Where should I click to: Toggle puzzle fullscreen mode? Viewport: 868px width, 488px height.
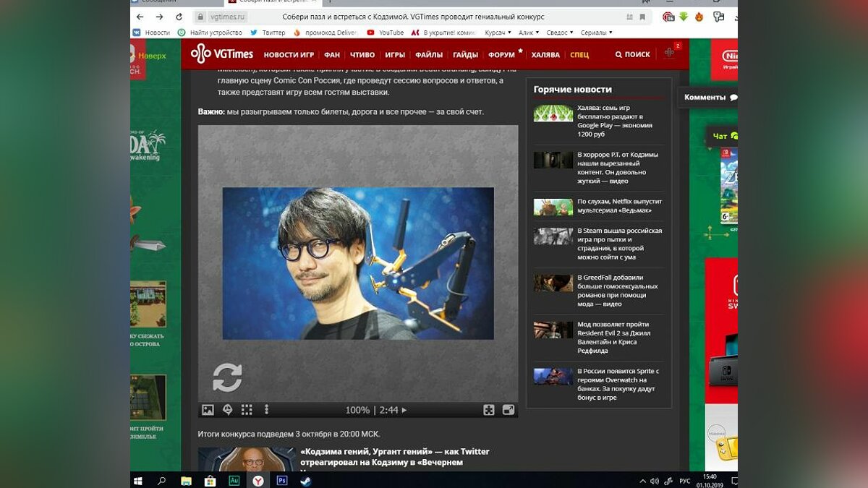509,410
